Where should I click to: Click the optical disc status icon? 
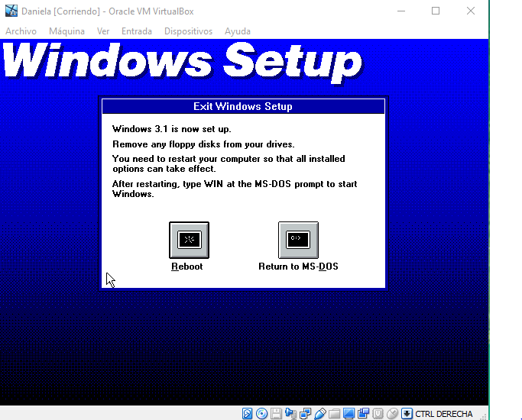[x=262, y=414]
